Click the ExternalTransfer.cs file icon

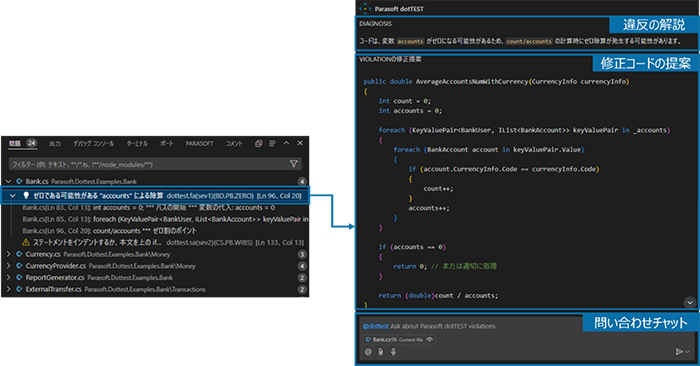point(19,289)
